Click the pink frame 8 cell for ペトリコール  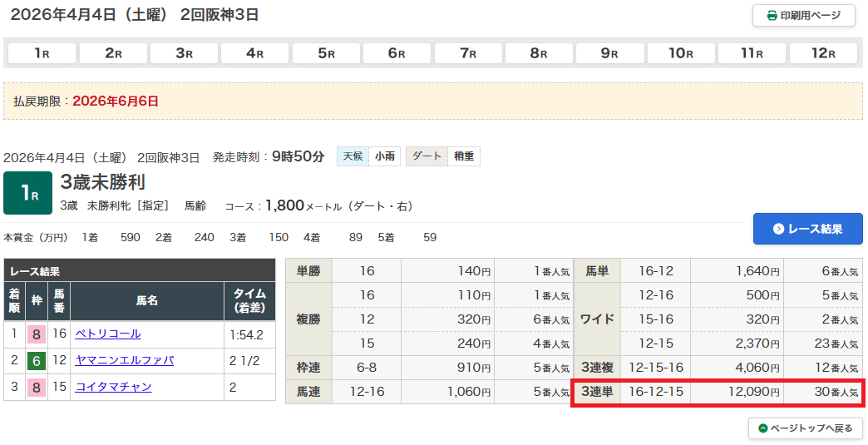pos(37,334)
